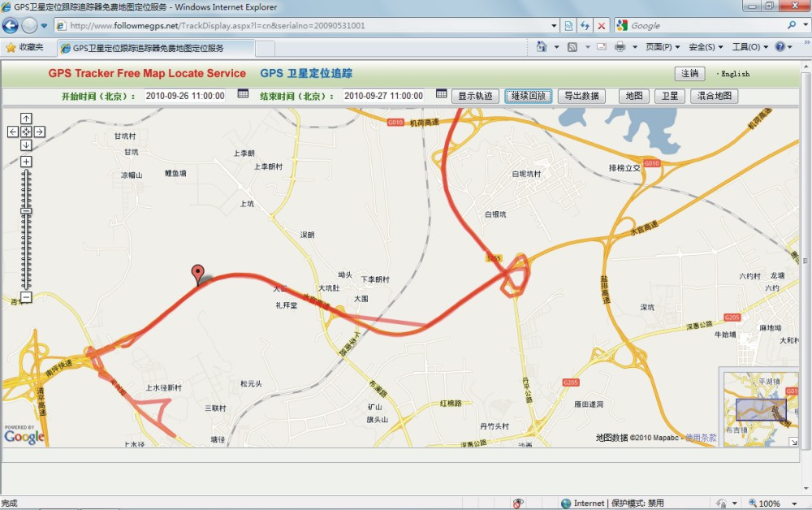Expand the Print dropdown arrow
Viewport: 812px width, 510px height.
[x=635, y=47]
